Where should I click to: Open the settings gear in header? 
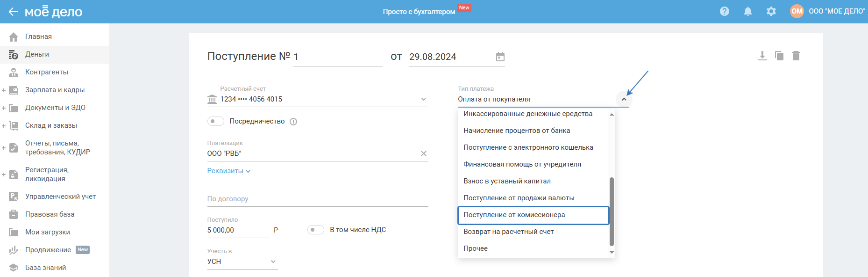click(x=771, y=11)
